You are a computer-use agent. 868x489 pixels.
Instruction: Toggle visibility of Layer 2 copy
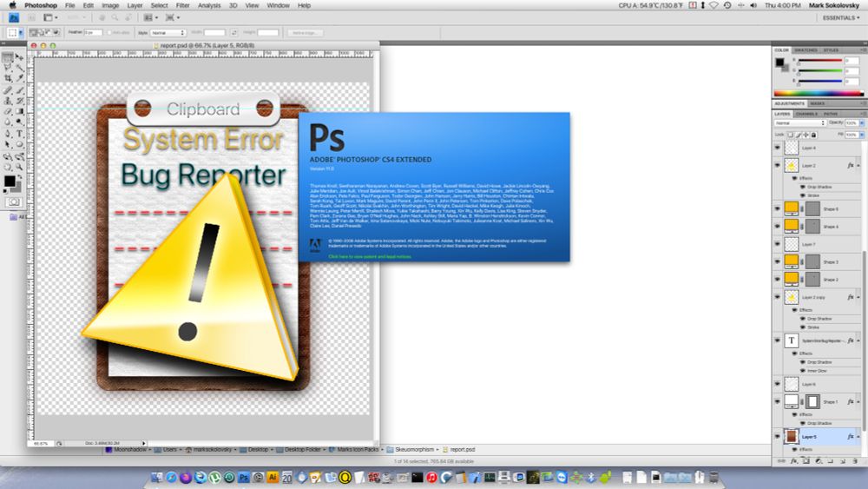[777, 297]
